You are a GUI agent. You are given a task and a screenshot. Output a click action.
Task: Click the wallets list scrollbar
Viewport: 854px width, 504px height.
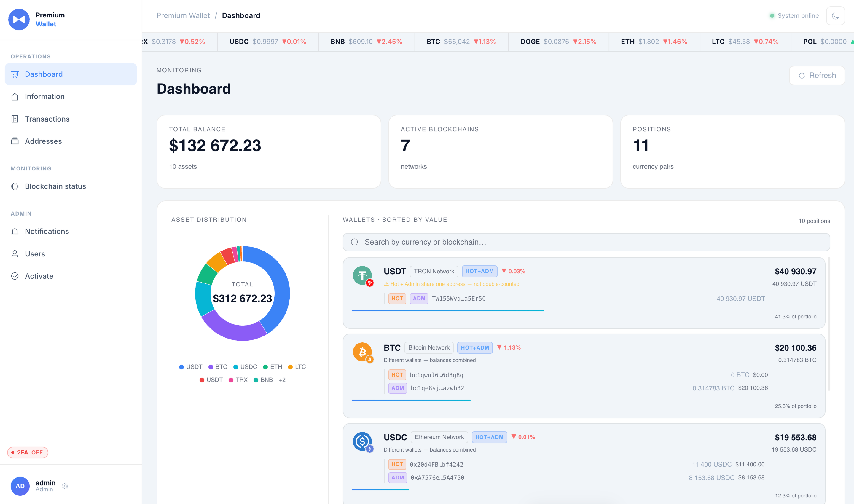[x=829, y=324]
